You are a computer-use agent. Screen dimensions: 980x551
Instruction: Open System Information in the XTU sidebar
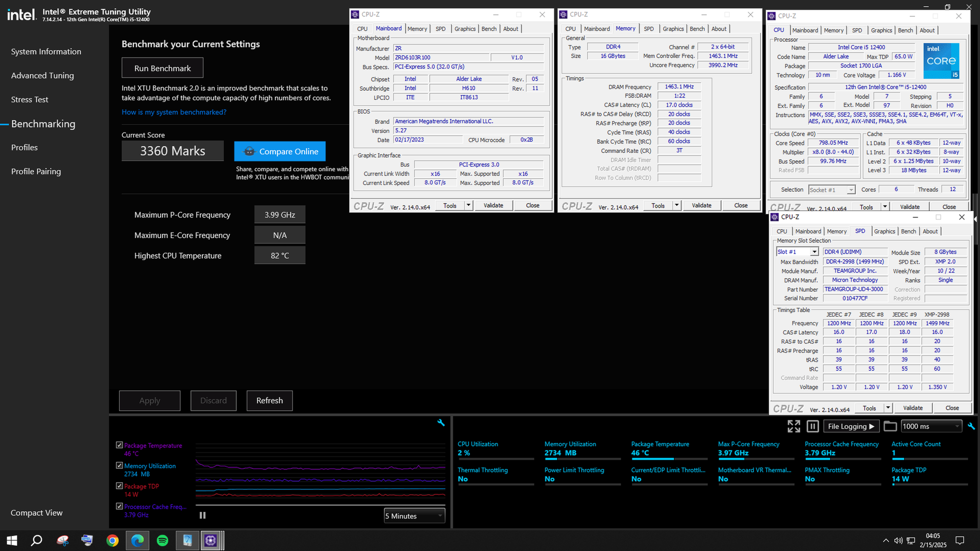pos(46,52)
